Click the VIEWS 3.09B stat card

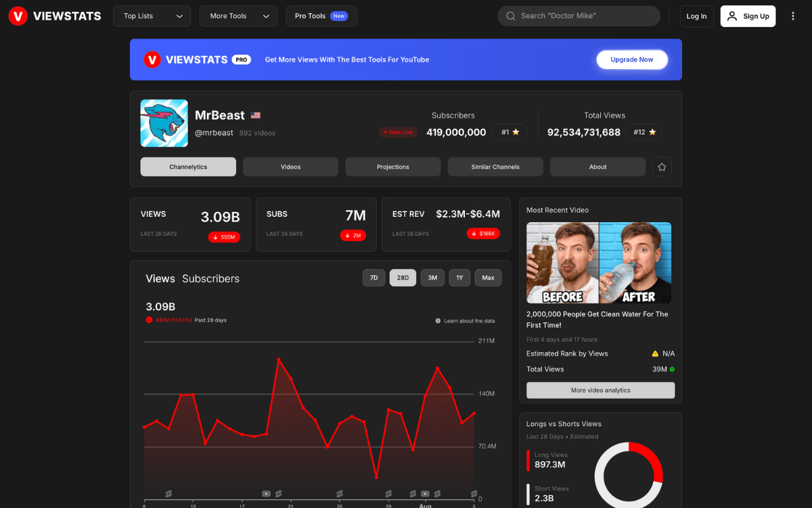pos(190,224)
